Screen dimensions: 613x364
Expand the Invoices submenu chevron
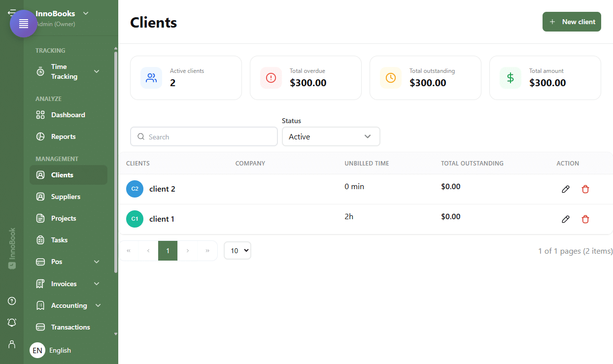coord(97,284)
